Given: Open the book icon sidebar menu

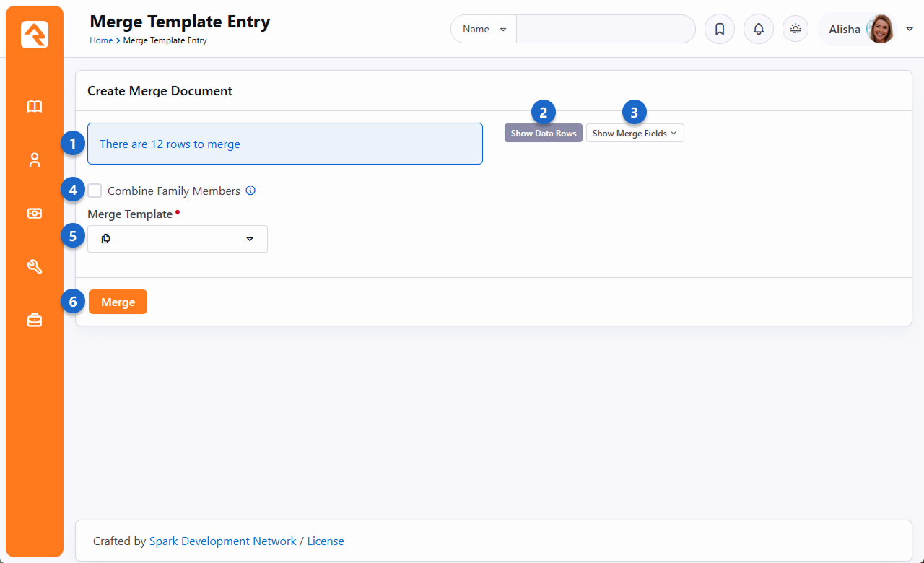Looking at the screenshot, I should pyautogui.click(x=35, y=107).
